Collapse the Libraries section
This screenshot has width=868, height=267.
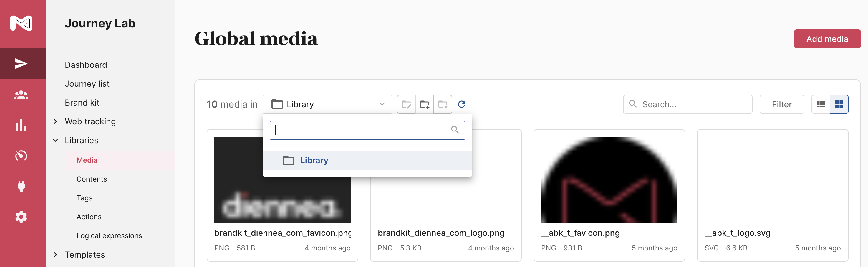pyautogui.click(x=56, y=140)
